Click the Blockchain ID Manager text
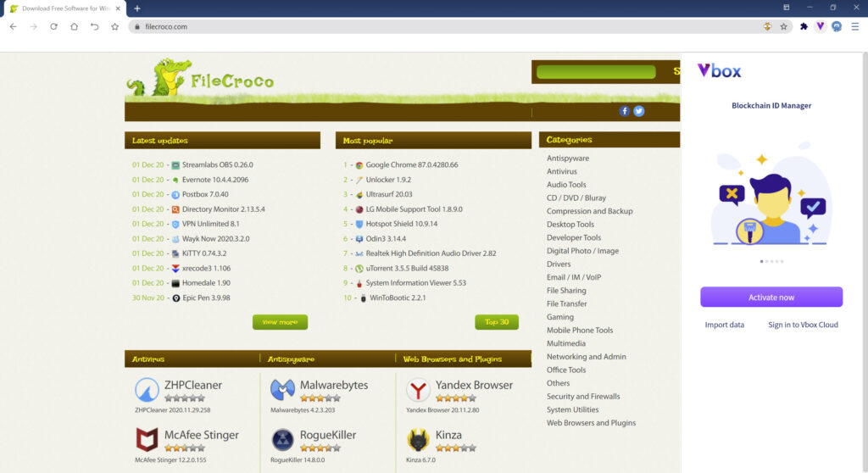 [x=771, y=106]
